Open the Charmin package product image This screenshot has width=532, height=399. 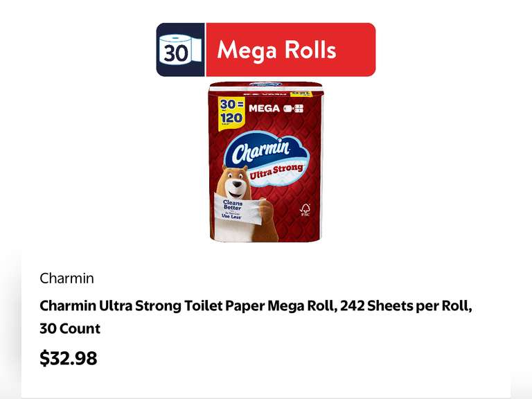pyautogui.click(x=266, y=161)
